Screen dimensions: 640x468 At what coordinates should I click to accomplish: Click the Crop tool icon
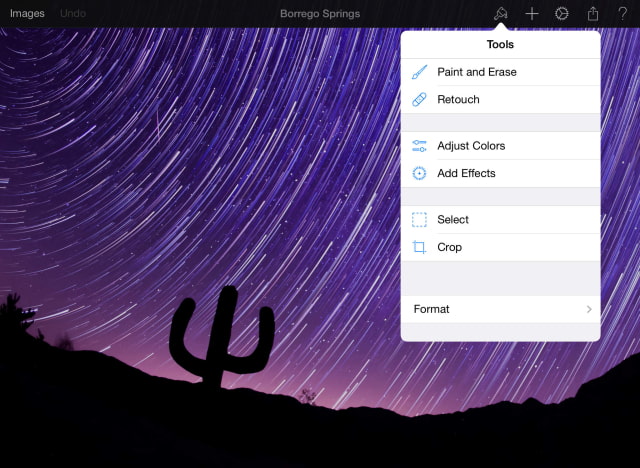click(419, 247)
